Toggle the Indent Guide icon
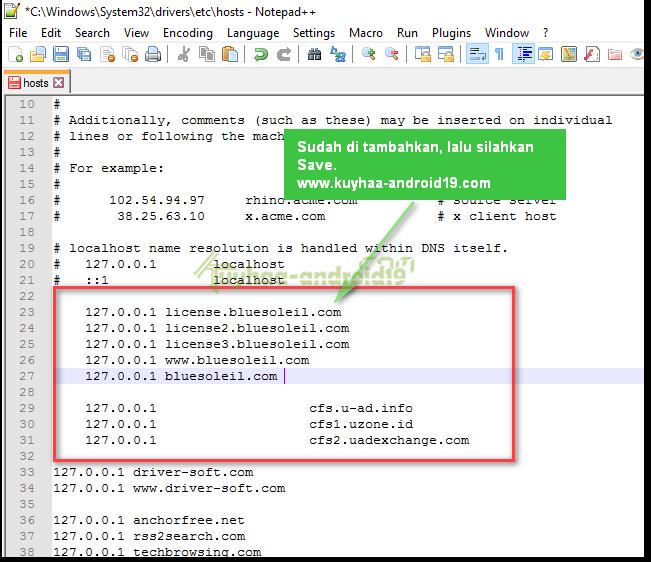 523,54
